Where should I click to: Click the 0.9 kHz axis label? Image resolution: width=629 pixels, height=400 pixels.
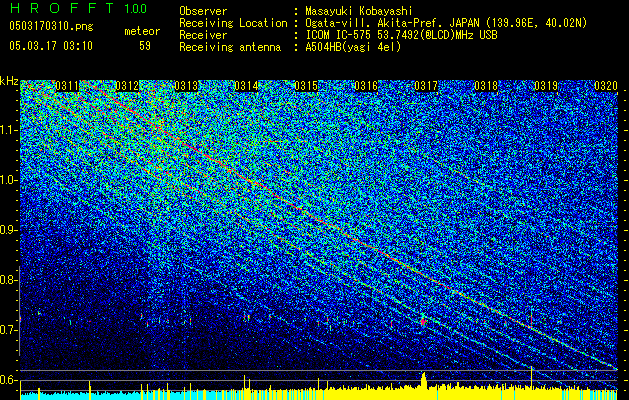(x=9, y=230)
